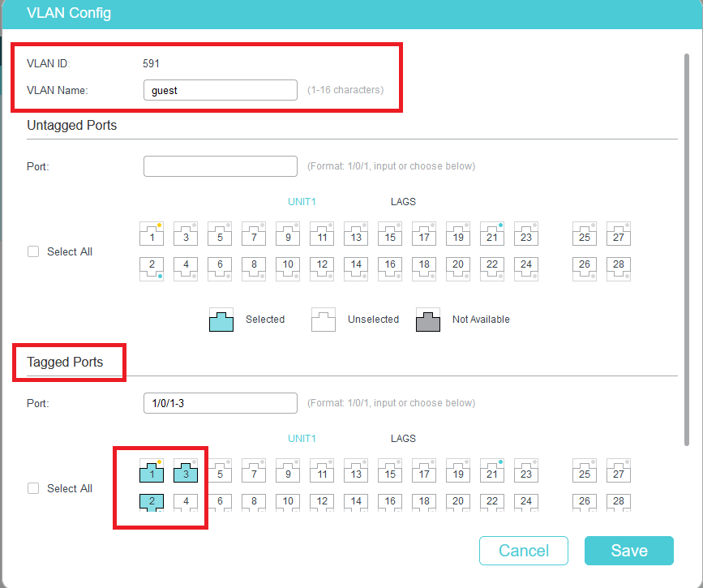The image size is (703, 588).
Task: Focus the Untagged Ports port field
Action: coord(220,166)
